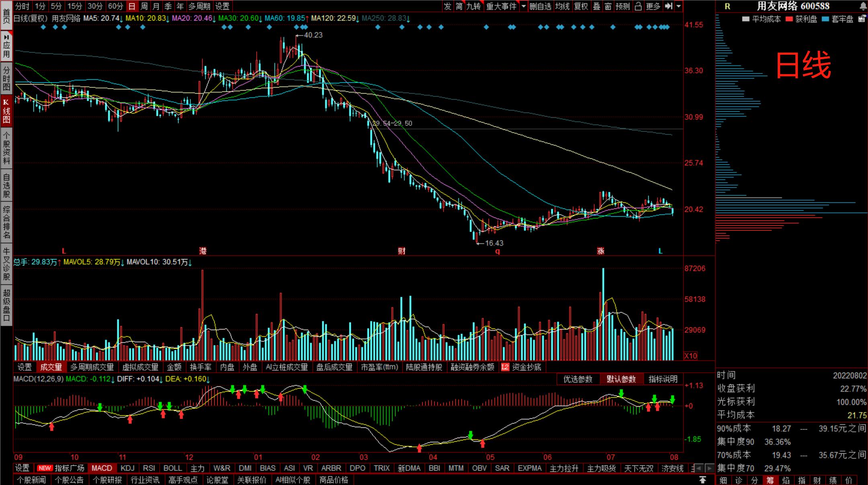Click the alert bell icon beside 600588
This screenshot has height=485, width=868.
[863, 6]
